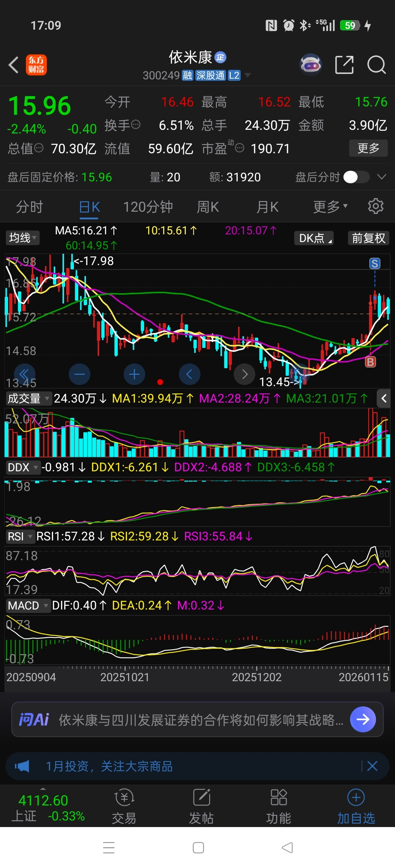Open DDX indicator dropdown
Viewport: 395px width, 868px height.
(23, 467)
